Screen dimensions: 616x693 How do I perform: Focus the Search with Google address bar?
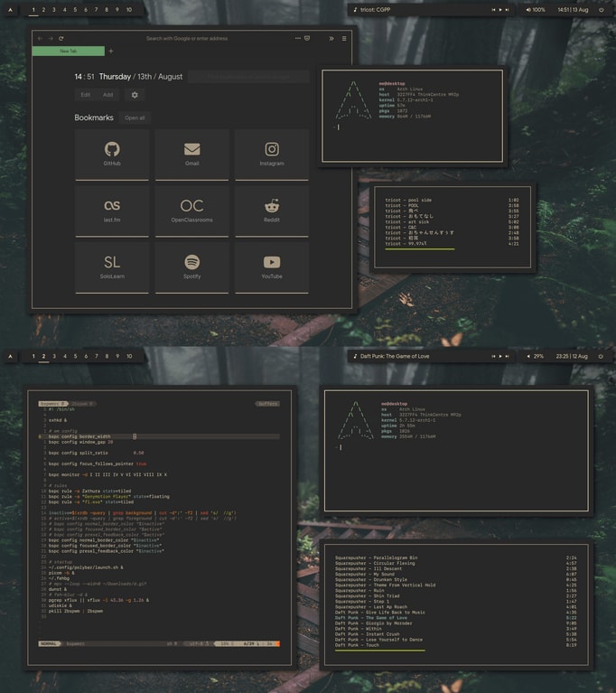pyautogui.click(x=187, y=39)
